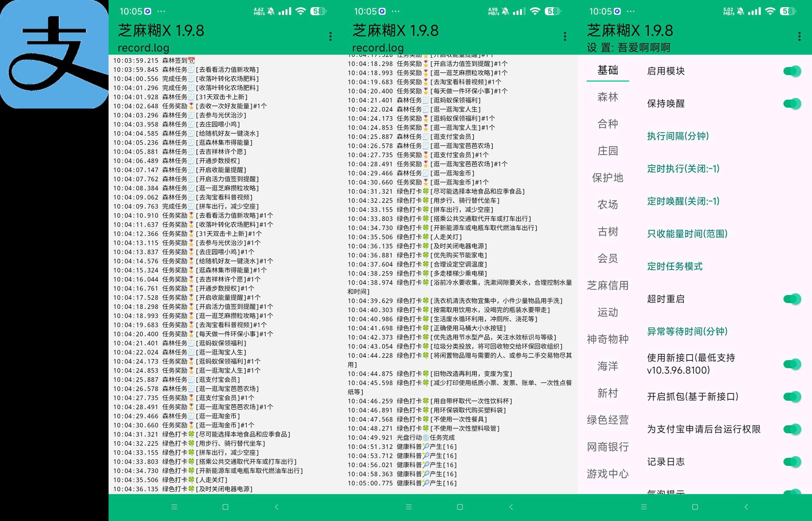Open overflow menu in second record.log screen
This screenshot has width=812, height=521.
pos(565,36)
